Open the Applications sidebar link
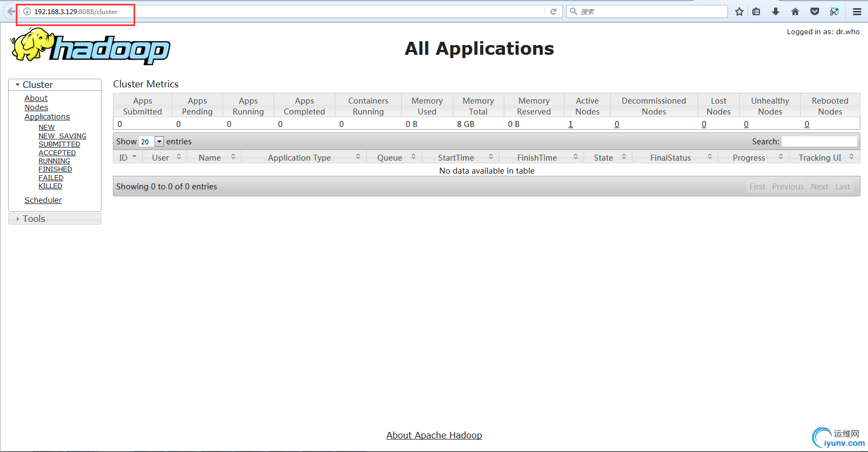This screenshot has height=452, width=868. click(x=47, y=117)
